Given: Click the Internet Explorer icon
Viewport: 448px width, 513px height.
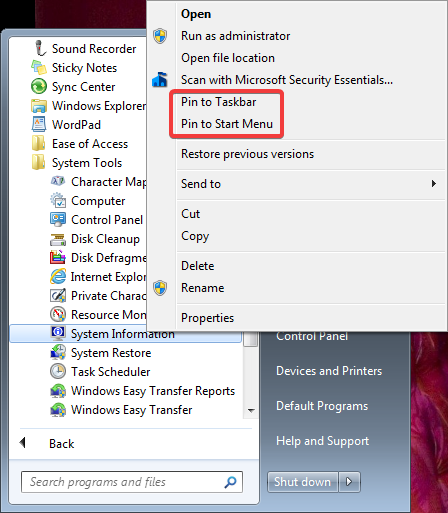Looking at the screenshot, I should [58, 276].
